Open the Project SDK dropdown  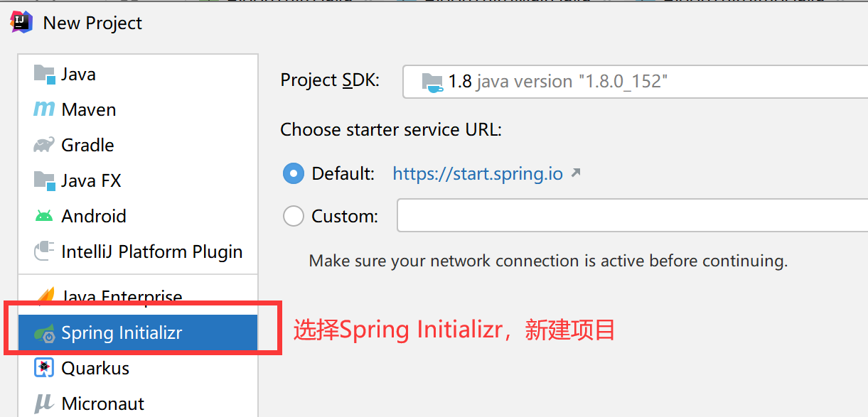click(x=633, y=81)
